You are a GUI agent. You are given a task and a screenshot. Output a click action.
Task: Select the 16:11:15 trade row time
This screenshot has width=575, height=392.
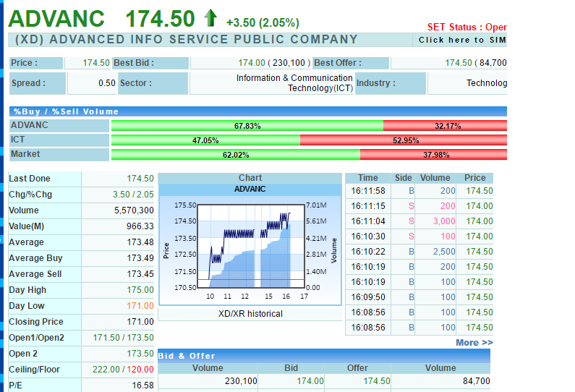(x=368, y=206)
